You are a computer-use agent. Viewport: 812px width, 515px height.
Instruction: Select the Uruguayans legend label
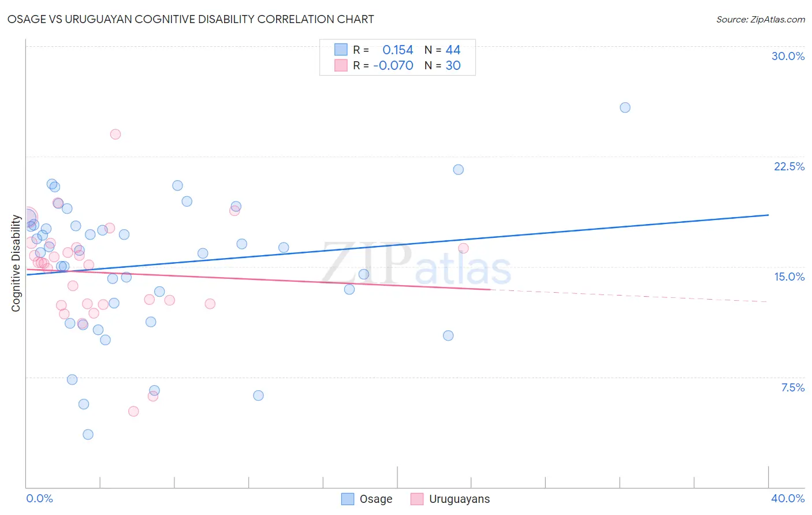tap(459, 499)
